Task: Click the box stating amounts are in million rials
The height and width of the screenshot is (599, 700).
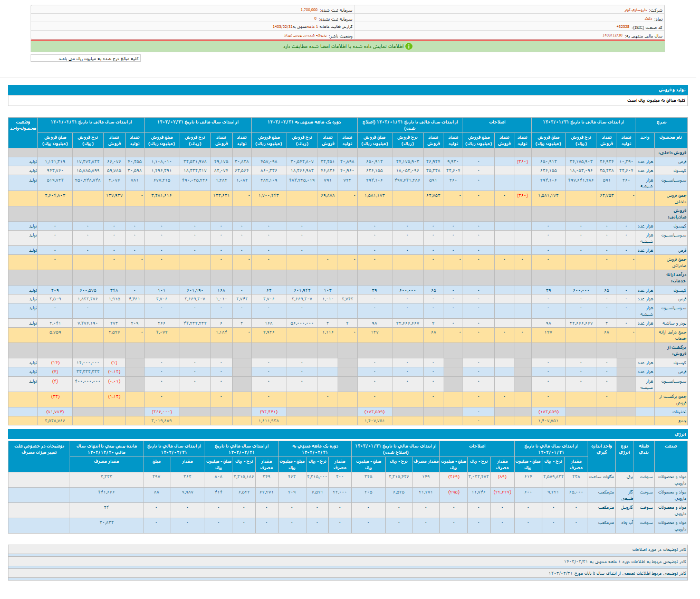Action: pyautogui.click(x=86, y=59)
